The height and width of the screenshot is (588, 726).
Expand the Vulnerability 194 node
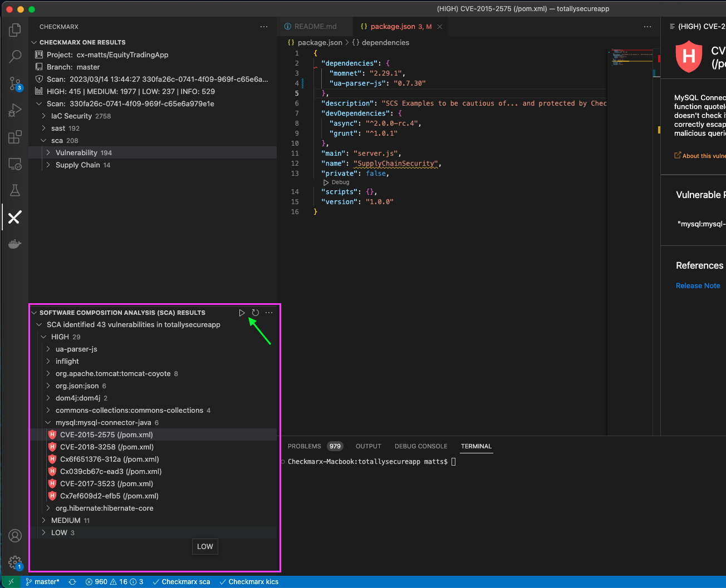click(x=48, y=152)
